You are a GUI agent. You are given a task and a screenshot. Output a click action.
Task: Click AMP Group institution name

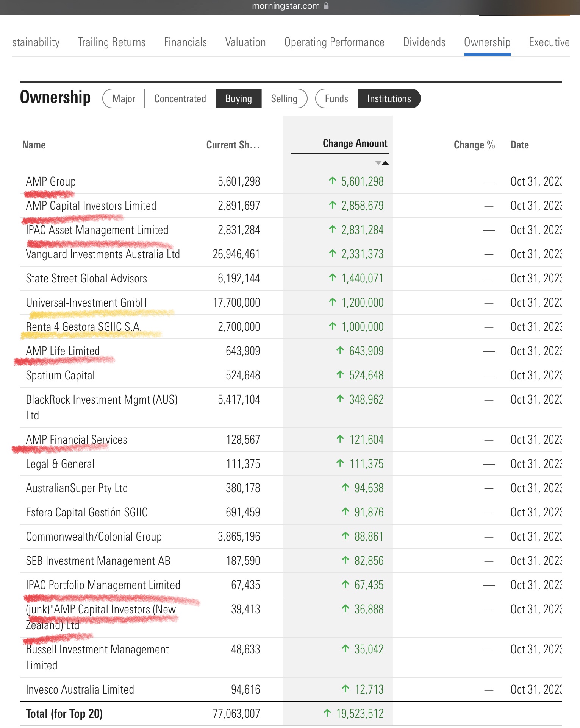[51, 181]
